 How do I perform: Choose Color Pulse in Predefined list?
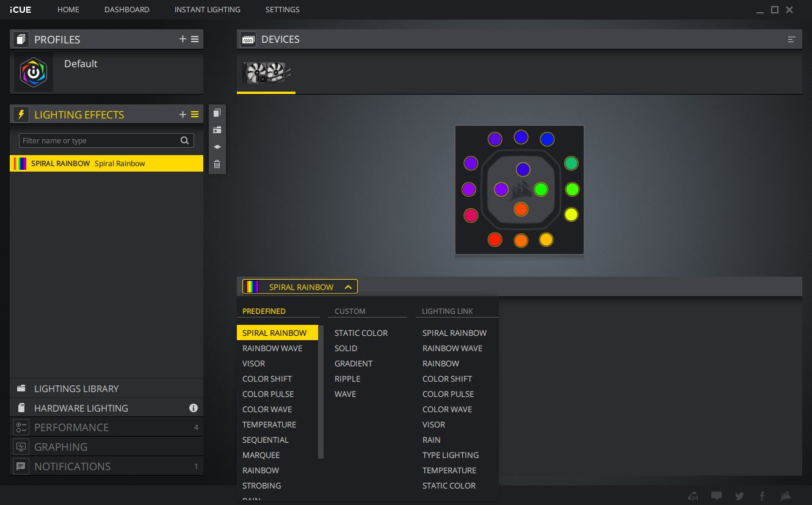(268, 394)
